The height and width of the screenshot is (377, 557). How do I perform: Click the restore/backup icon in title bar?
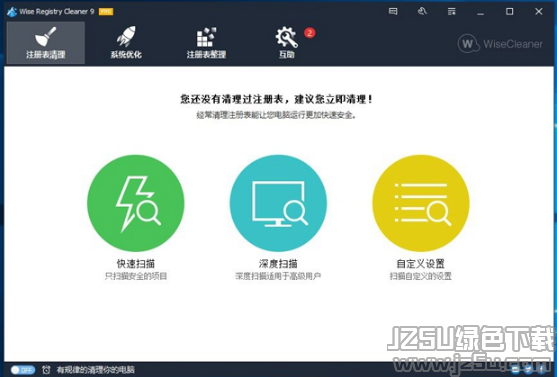(x=422, y=11)
